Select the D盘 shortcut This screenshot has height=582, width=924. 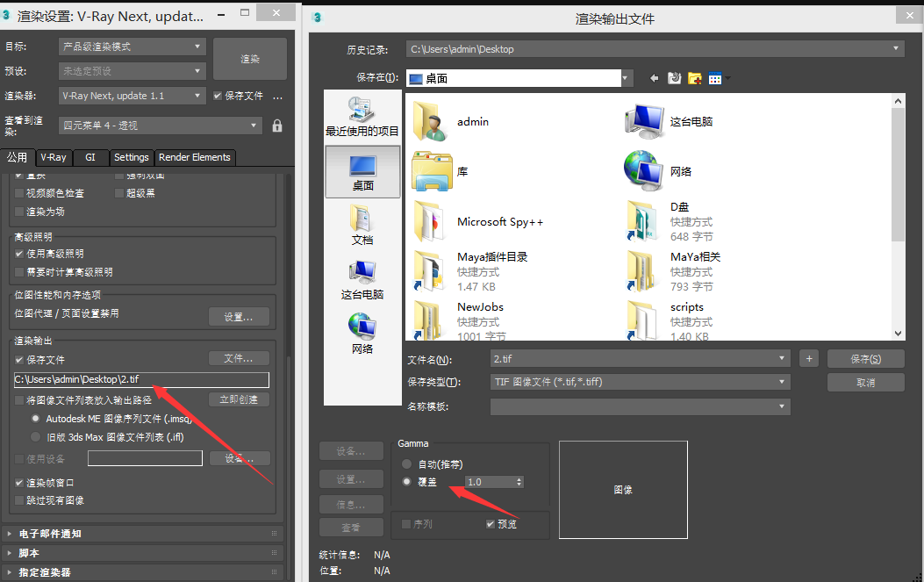670,222
